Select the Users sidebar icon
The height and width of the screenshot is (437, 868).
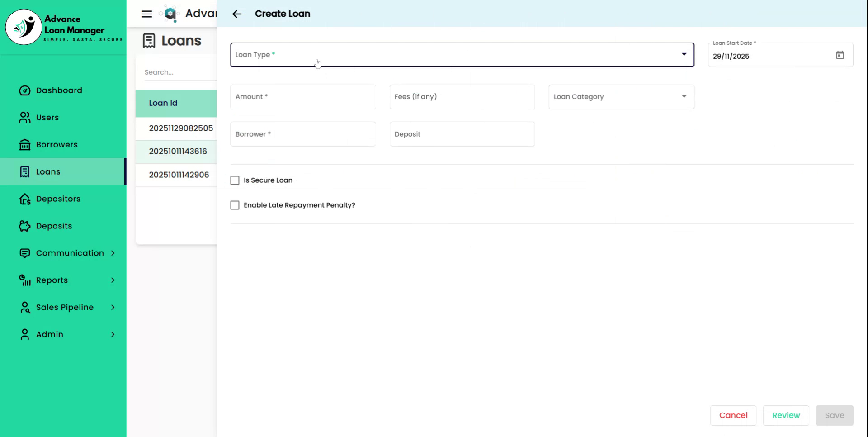25,117
